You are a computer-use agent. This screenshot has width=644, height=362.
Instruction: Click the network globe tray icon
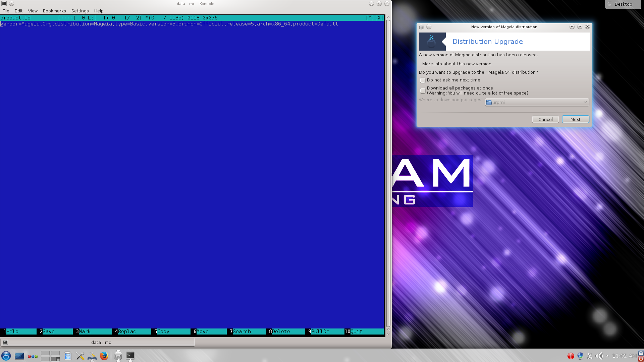(x=580, y=356)
